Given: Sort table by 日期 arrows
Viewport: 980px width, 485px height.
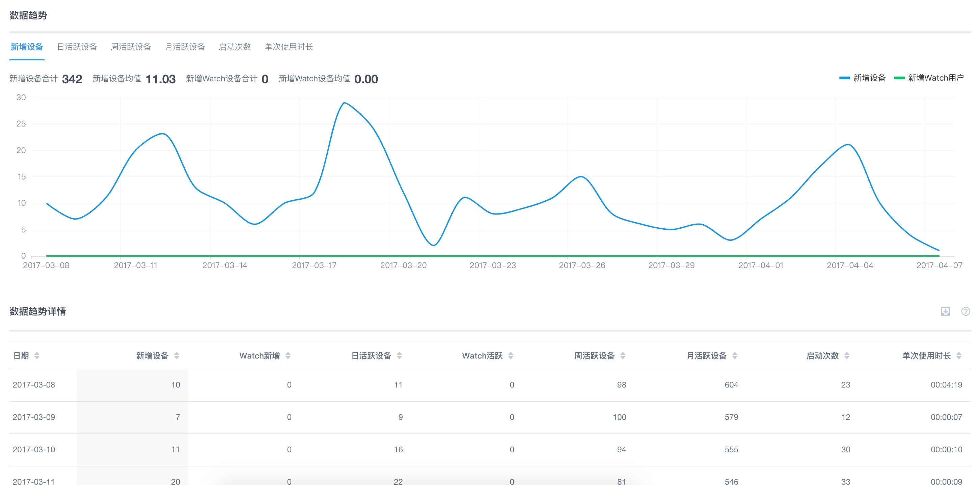Looking at the screenshot, I should pos(37,355).
